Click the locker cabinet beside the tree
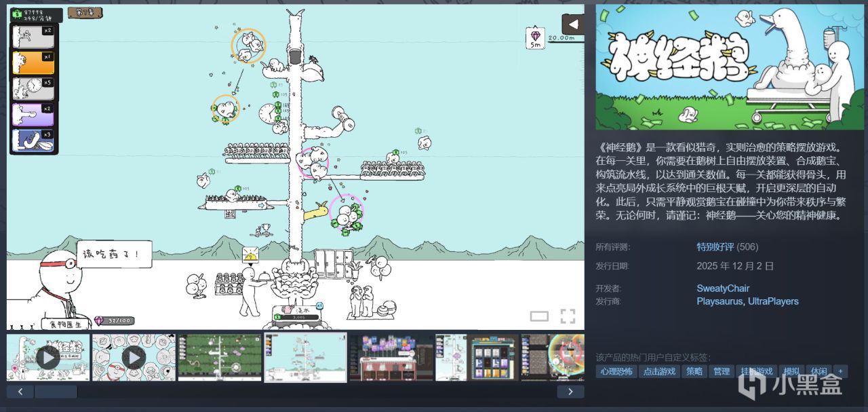The image size is (868, 412). pyautogui.click(x=334, y=263)
